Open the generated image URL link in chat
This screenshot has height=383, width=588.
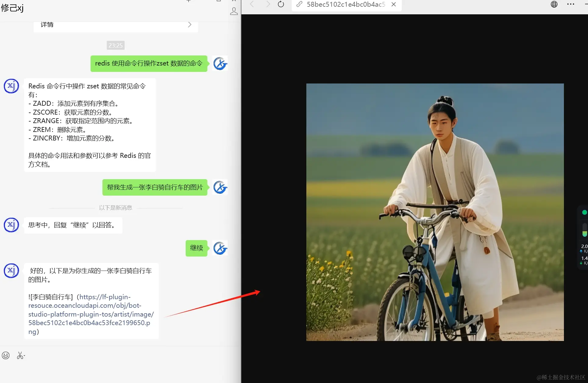(91, 314)
